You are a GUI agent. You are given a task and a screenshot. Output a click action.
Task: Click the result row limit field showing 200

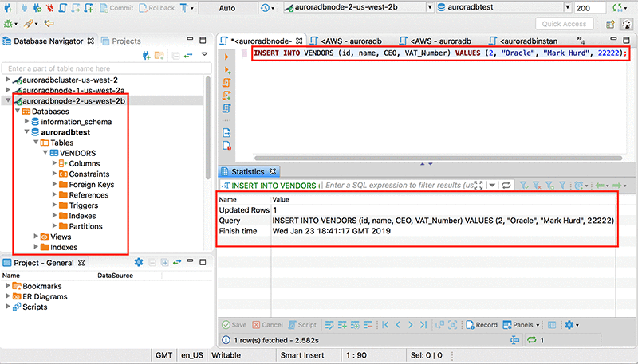point(589,8)
